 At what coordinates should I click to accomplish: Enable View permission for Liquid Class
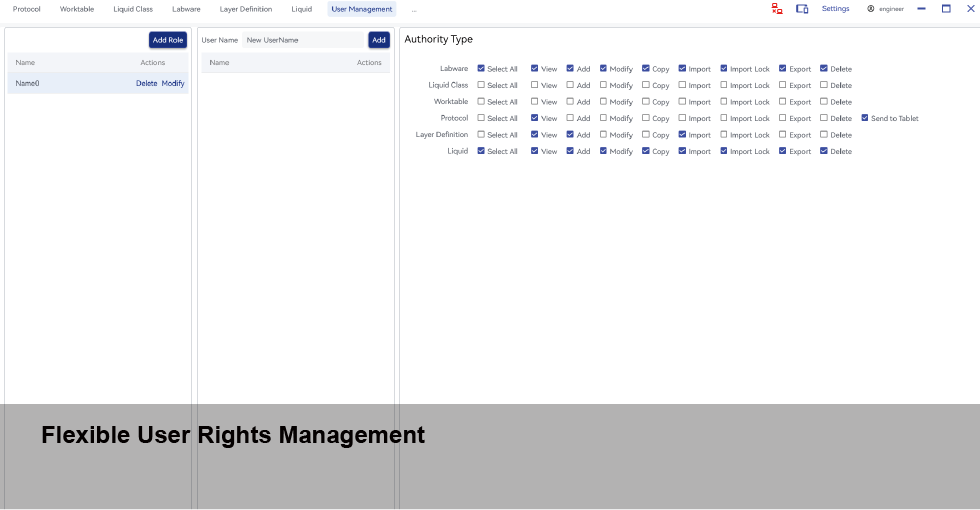[x=535, y=85]
